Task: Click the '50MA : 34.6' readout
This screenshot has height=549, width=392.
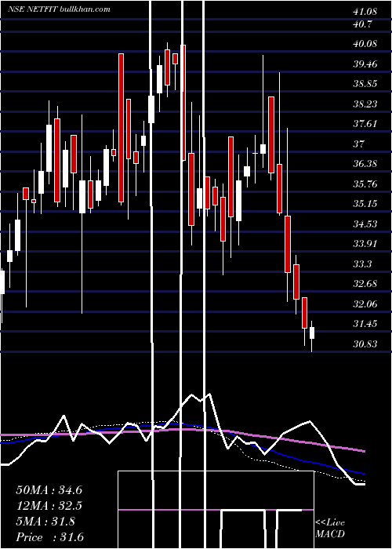Action: 49,490
